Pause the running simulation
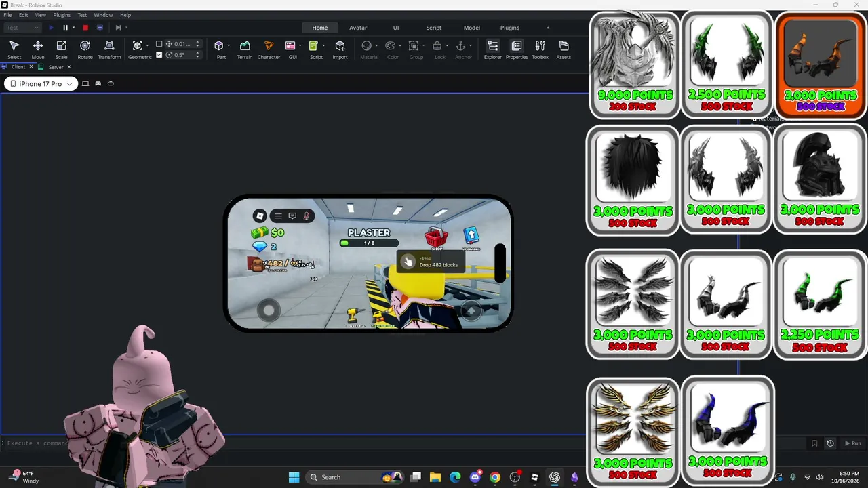868x488 pixels. pos(65,28)
